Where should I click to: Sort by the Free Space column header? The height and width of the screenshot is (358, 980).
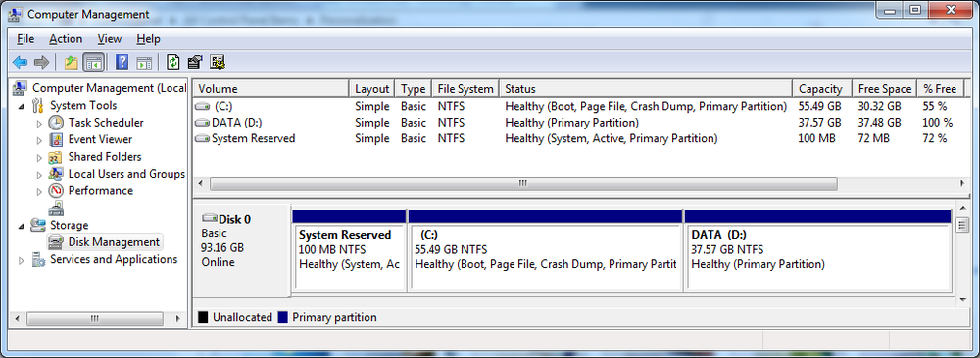[884, 89]
